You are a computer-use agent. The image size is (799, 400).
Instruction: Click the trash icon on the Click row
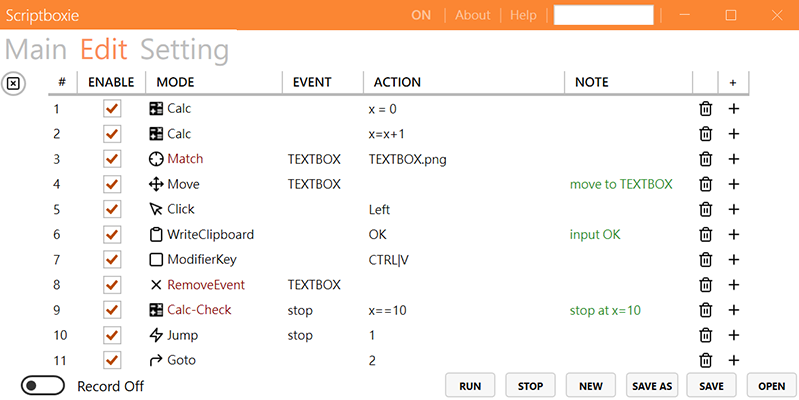tap(705, 209)
